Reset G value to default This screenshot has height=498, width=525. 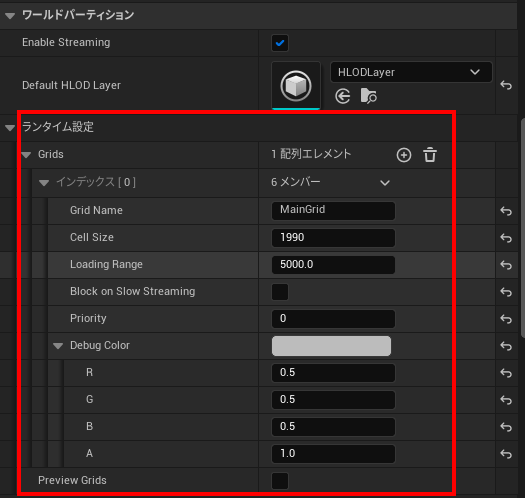pyautogui.click(x=506, y=400)
